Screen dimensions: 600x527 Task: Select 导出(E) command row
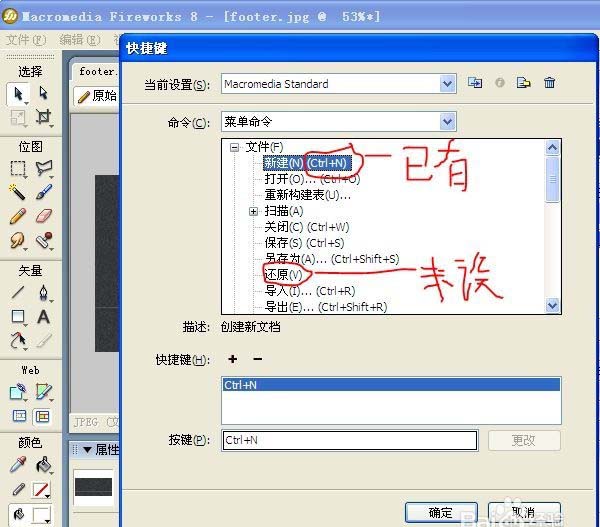(x=326, y=307)
